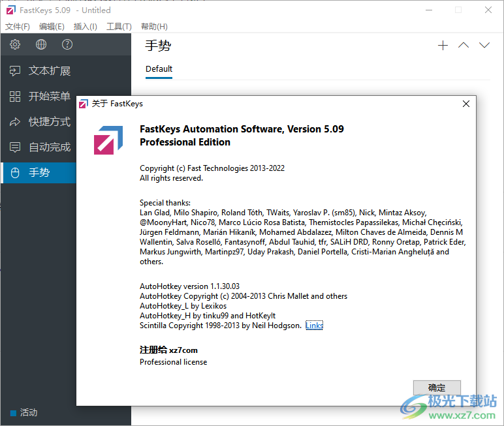Viewport: 504px width, 426px height.
Task: Click the globe language icon
Action: [41, 44]
